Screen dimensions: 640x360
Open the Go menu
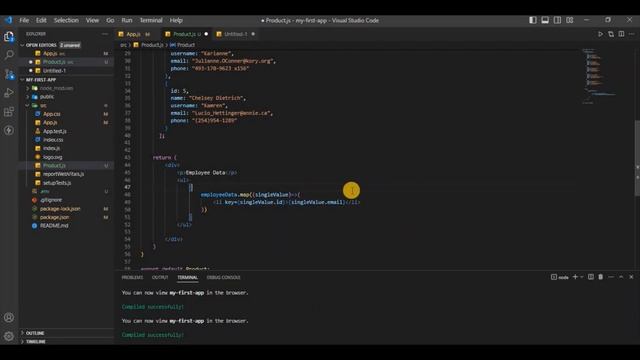(110, 20)
